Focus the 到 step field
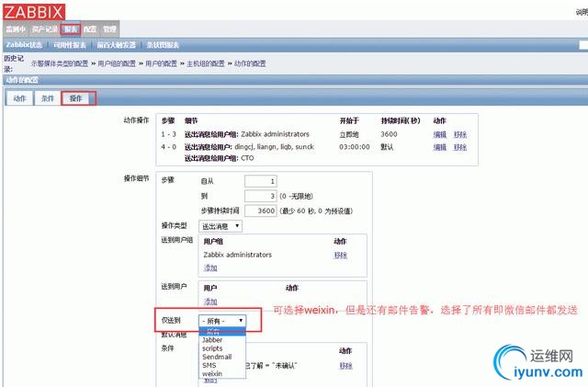Viewport: 588px width, 387px height. pyautogui.click(x=261, y=196)
